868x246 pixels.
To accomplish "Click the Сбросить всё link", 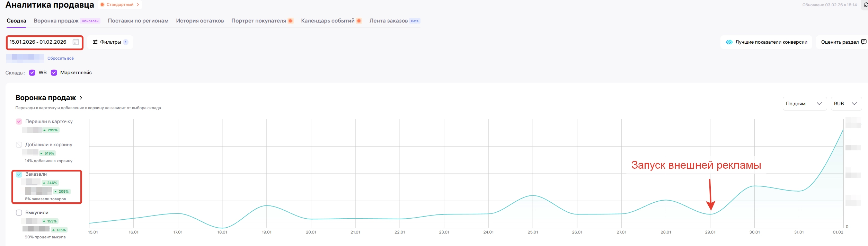I will click(61, 58).
